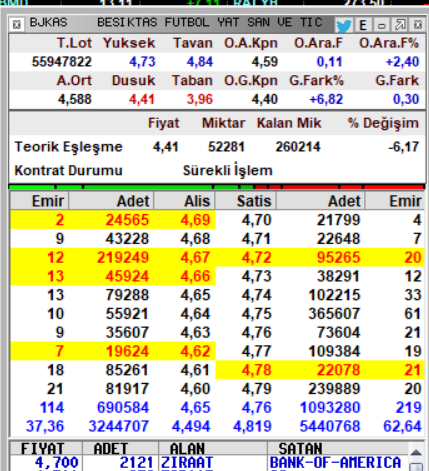Screen dimensions: 429x471
Task: Select ask price 4,74
Action: coord(257,295)
